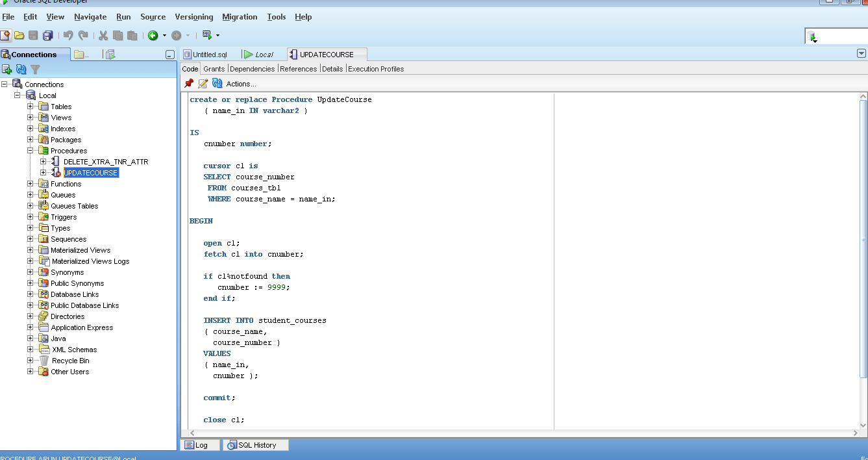Image resolution: width=868 pixels, height=460 pixels.
Task: Switch to the Grants tab
Action: click(214, 68)
